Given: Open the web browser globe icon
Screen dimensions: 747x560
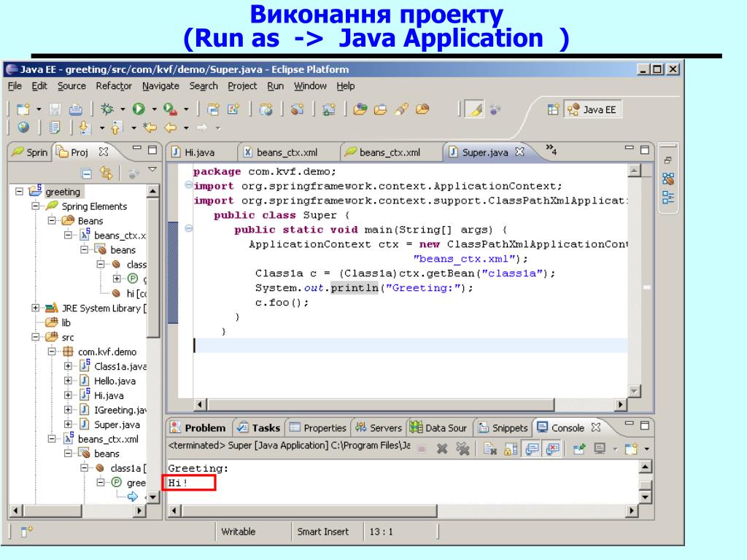Looking at the screenshot, I should (23, 128).
